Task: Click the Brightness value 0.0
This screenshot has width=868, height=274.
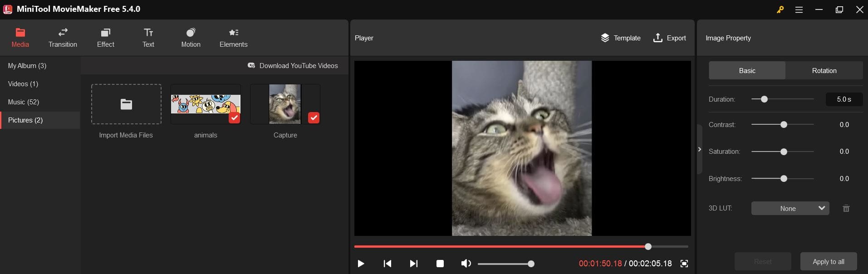Action: pyautogui.click(x=844, y=179)
